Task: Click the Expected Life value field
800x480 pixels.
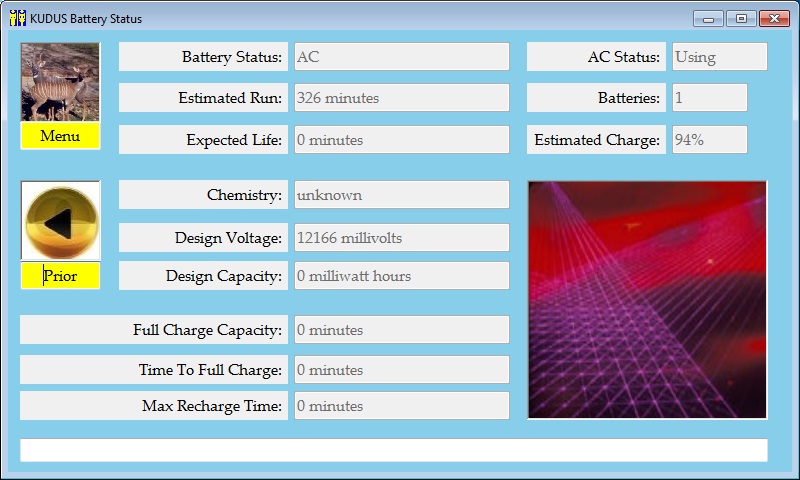Action: point(401,140)
